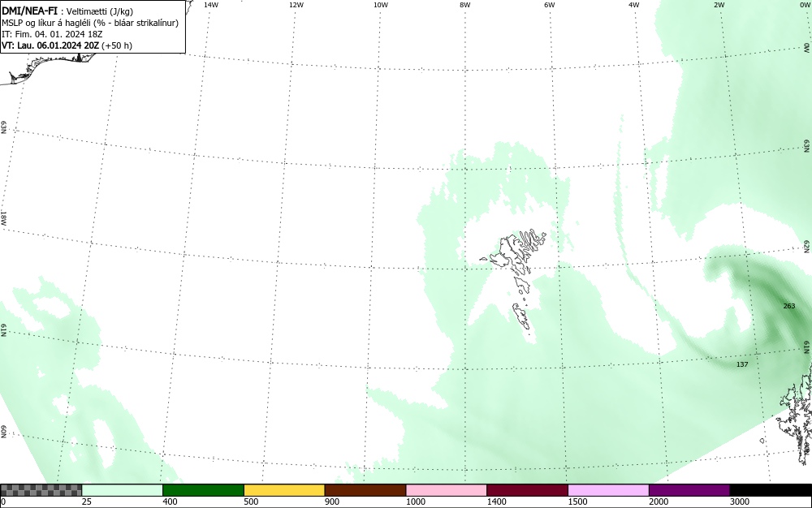Click the 2W longitude label
The width and height of the screenshot is (812, 508).
click(x=719, y=5)
